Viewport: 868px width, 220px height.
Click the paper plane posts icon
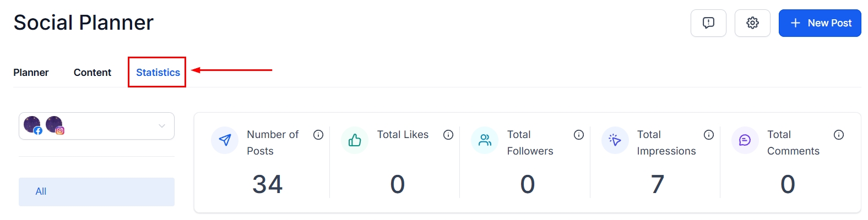click(225, 140)
